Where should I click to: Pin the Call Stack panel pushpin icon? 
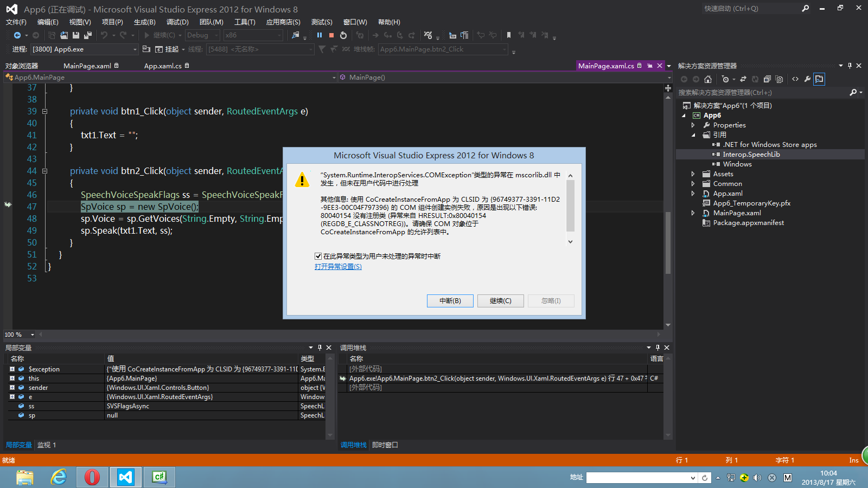click(658, 348)
